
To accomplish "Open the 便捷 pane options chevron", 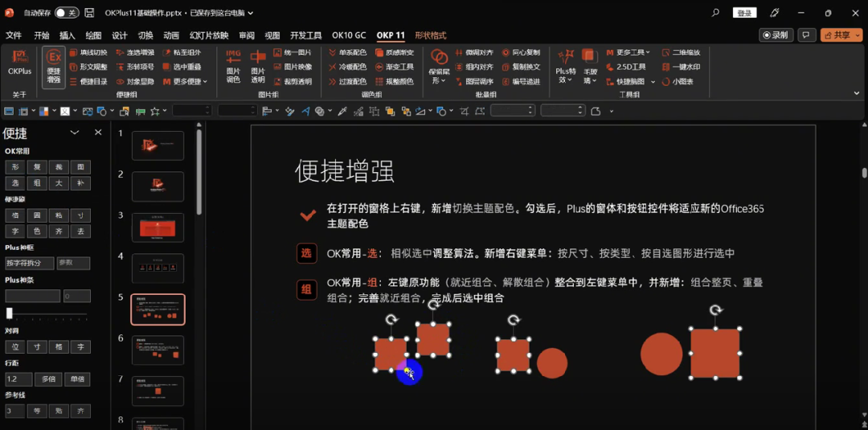I will point(74,133).
